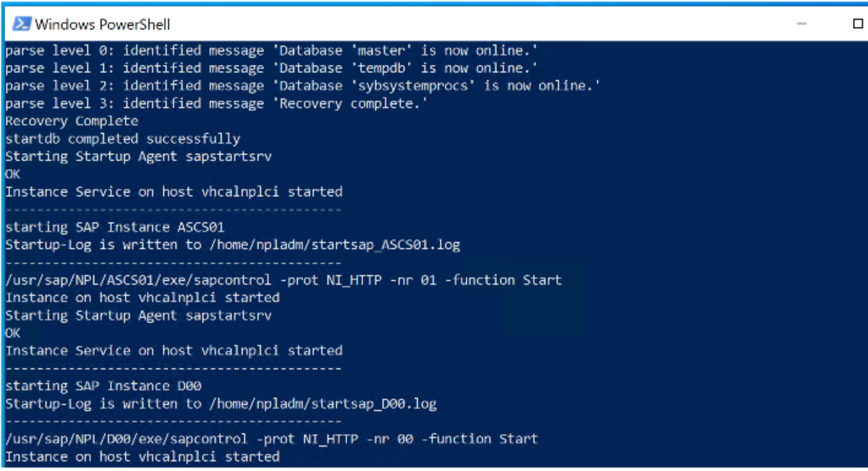Click 'starting SAP Instance ASCS01' line

click(115, 227)
